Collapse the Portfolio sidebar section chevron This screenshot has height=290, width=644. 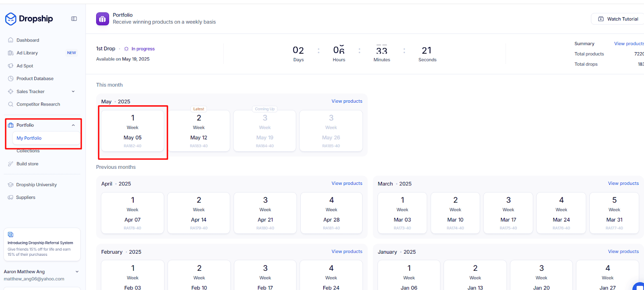tap(73, 125)
